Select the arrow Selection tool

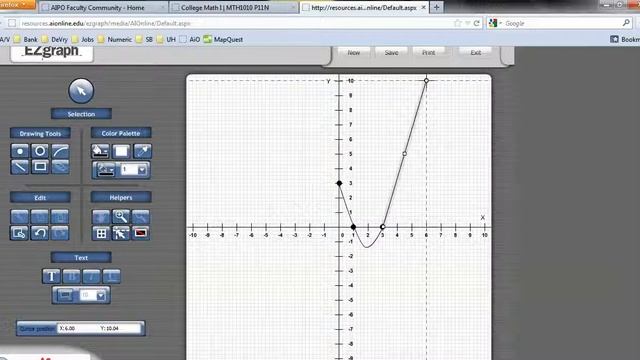[81, 91]
